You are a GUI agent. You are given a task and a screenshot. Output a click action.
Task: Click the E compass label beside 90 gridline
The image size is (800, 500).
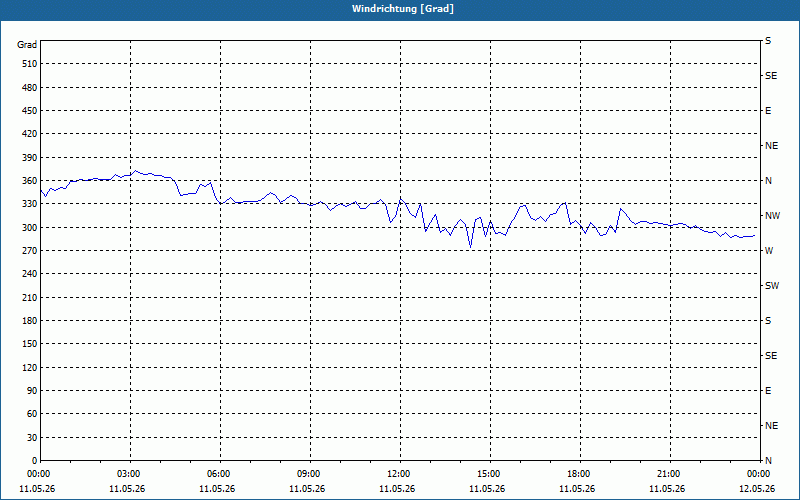click(x=768, y=391)
